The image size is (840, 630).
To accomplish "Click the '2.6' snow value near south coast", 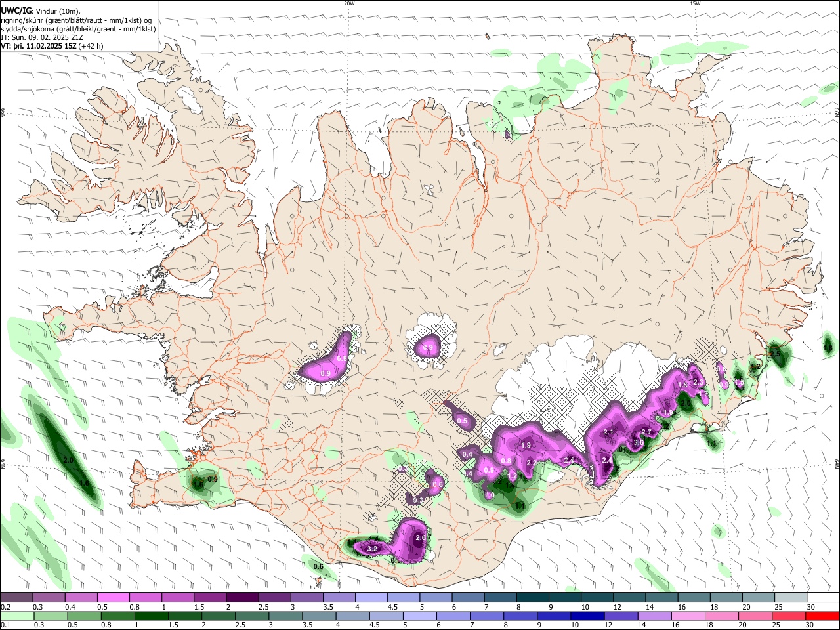I will [x=421, y=538].
